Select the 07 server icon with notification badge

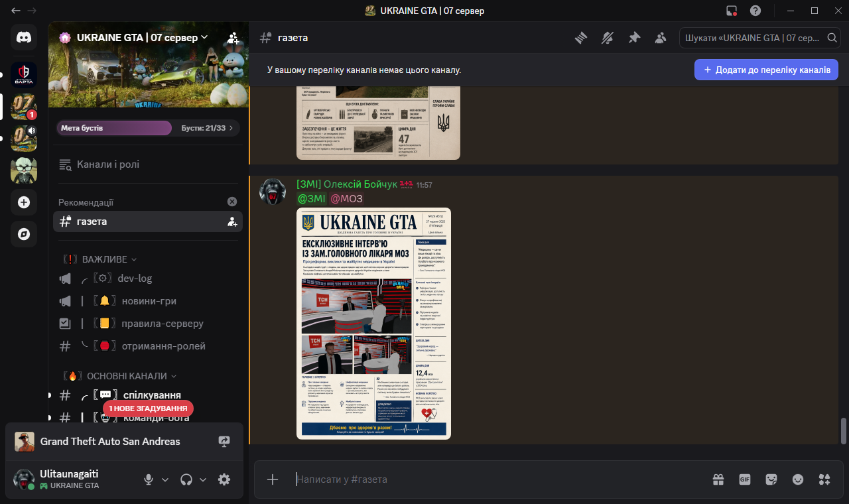[x=24, y=107]
